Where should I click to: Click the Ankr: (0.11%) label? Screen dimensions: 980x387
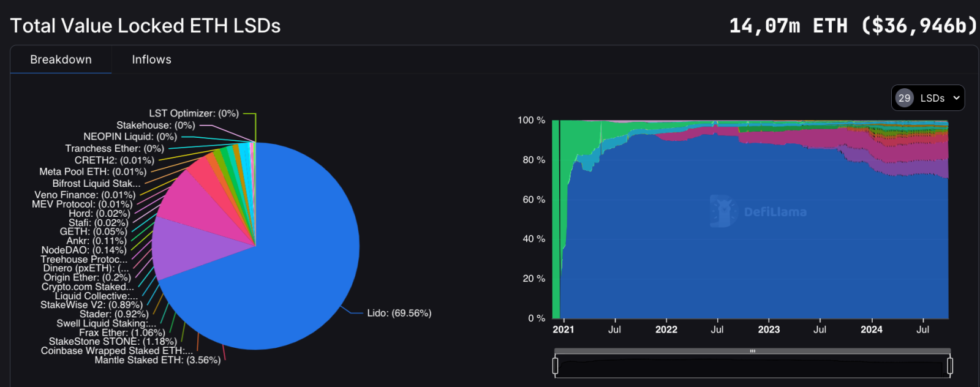(x=96, y=241)
